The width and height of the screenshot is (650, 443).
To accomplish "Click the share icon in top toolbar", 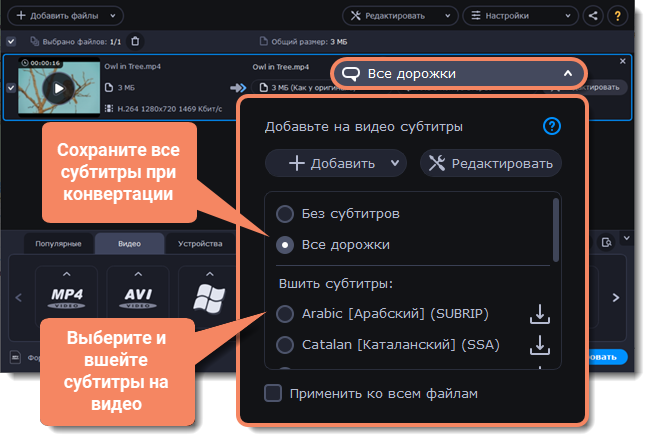I will point(595,16).
